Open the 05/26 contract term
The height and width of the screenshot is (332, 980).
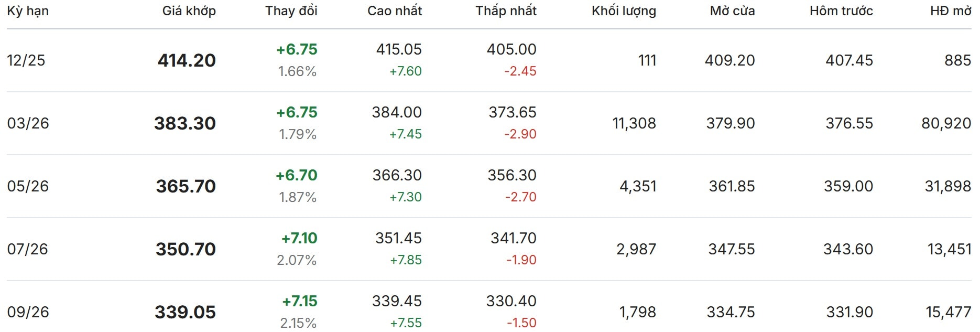pos(28,186)
